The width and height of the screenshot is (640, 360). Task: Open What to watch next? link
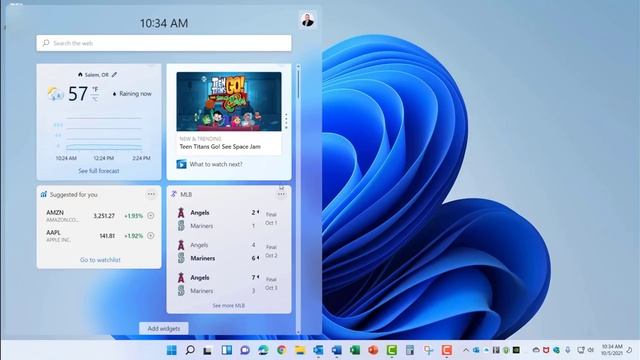[x=216, y=164]
